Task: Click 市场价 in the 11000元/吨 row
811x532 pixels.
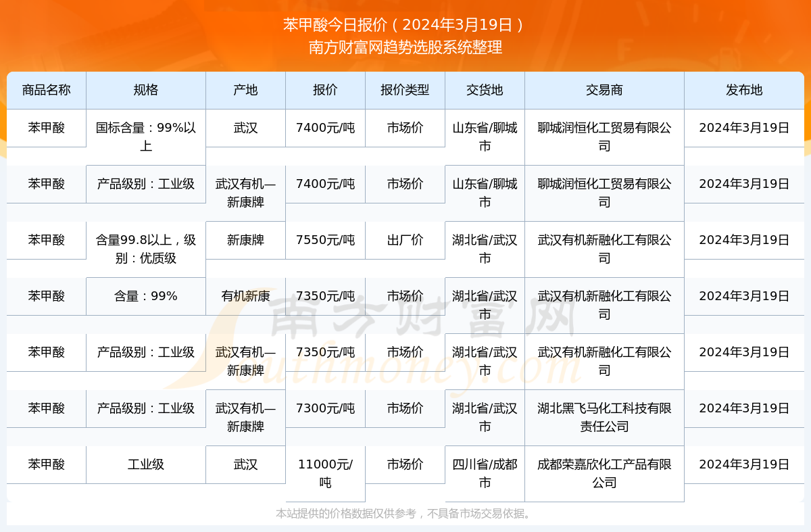Action: pos(405,464)
